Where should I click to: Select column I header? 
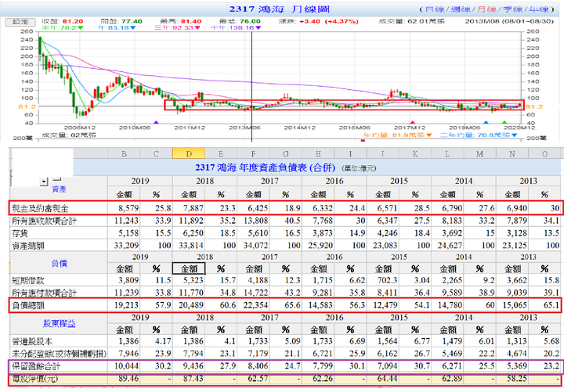(350, 153)
